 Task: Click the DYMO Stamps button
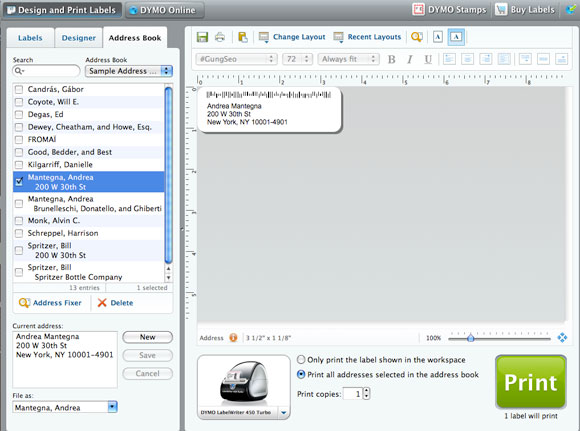coord(449,10)
